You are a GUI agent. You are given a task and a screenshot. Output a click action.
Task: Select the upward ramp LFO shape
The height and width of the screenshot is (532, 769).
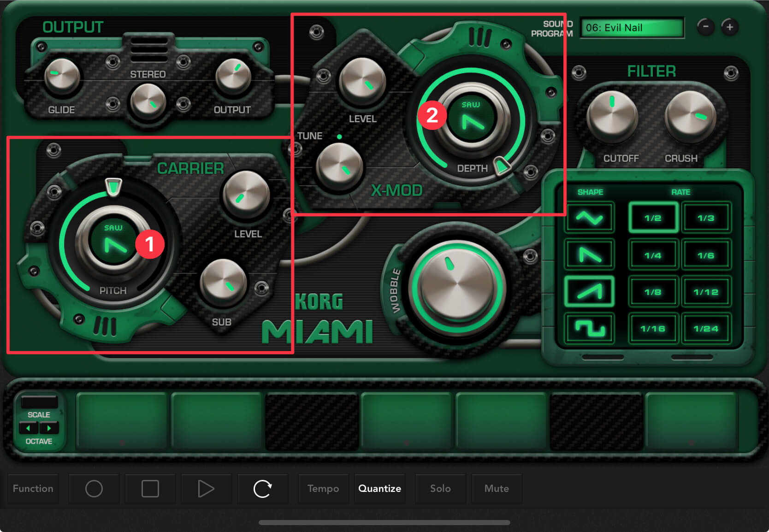coord(589,291)
